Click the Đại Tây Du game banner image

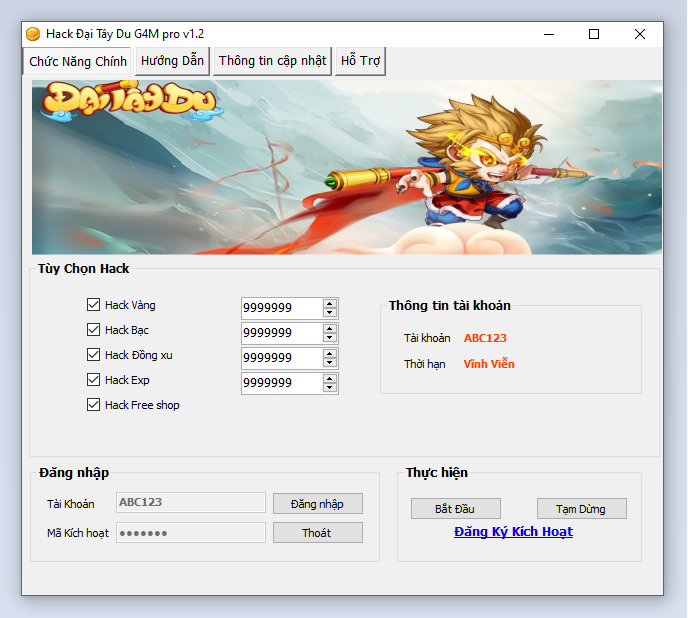tap(346, 167)
